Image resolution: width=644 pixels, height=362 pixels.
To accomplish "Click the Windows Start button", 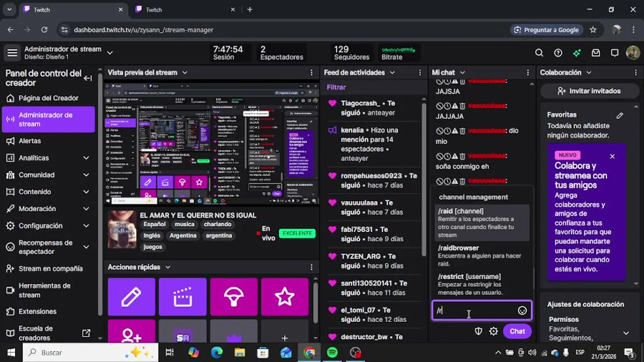I will [11, 352].
